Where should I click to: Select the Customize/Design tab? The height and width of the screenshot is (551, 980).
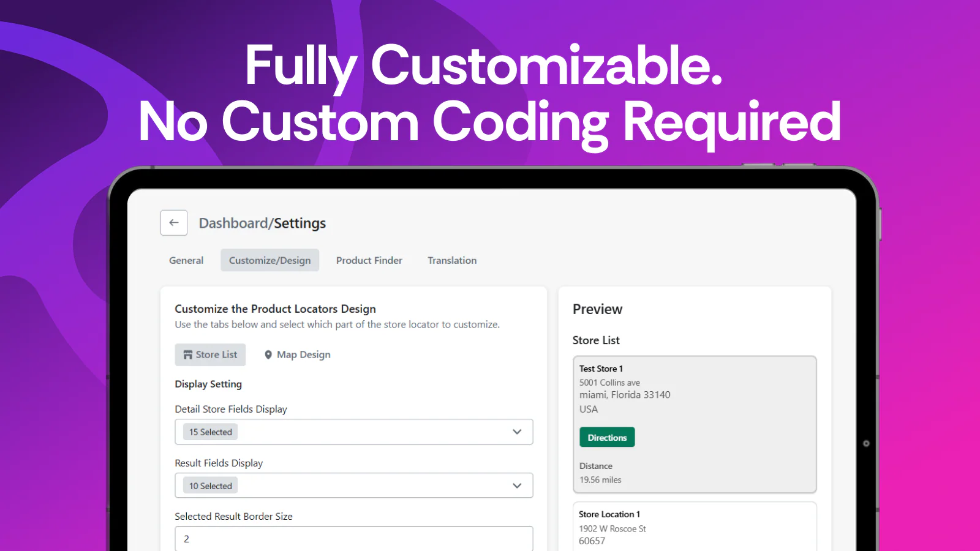tap(269, 260)
